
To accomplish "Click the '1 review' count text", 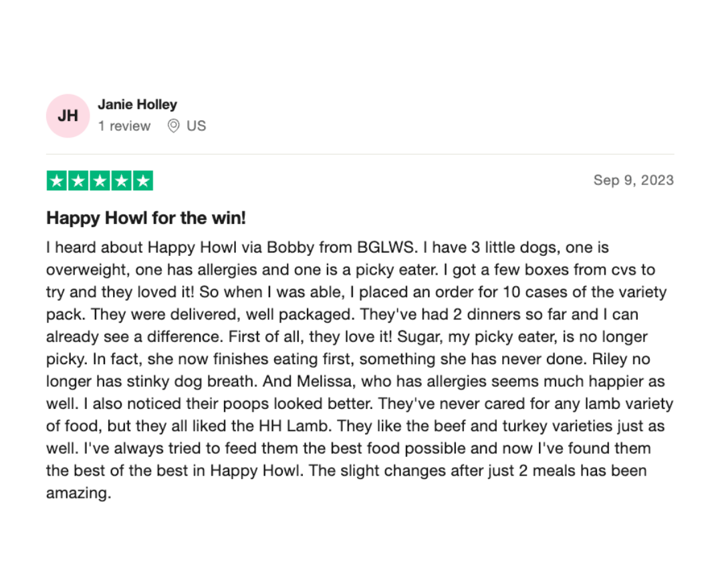I will click(x=124, y=126).
